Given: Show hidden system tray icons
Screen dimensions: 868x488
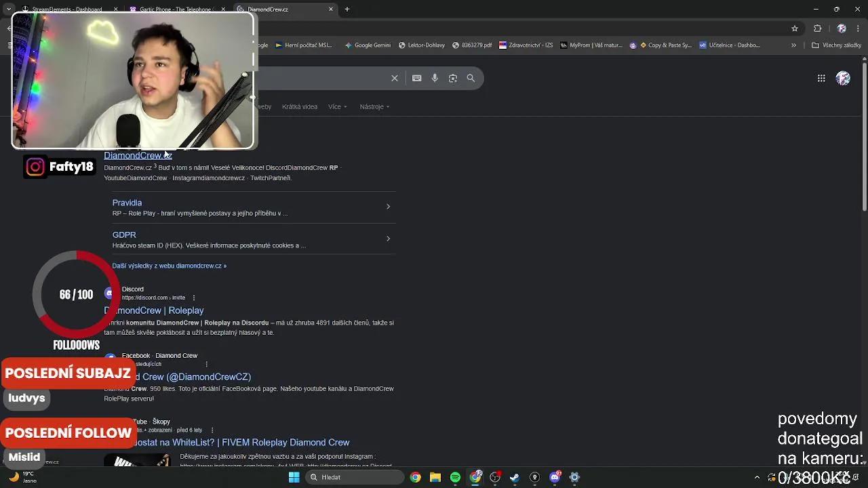Looking at the screenshot, I should pyautogui.click(x=757, y=477).
